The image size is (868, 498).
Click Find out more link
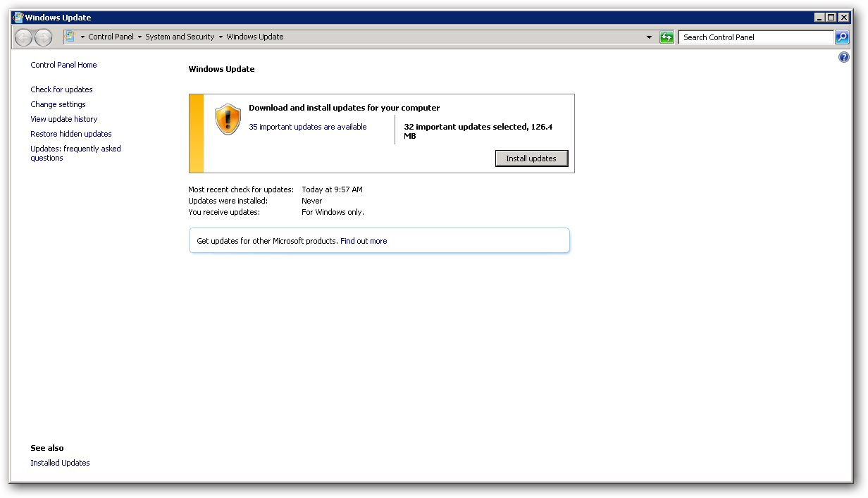(364, 241)
